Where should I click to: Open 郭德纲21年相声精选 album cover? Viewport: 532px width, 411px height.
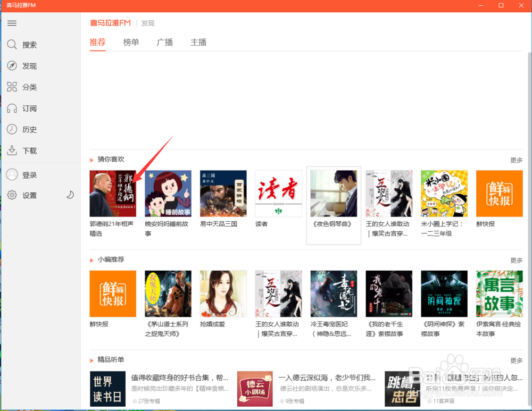[x=113, y=194]
